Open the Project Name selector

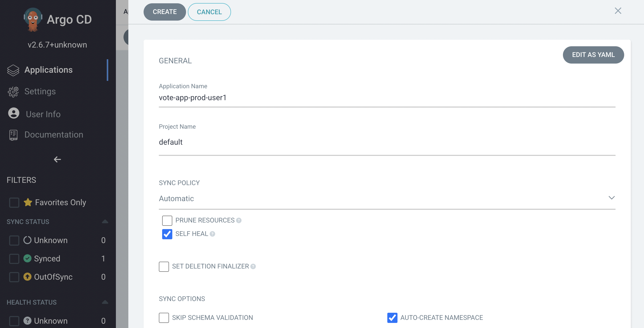pyautogui.click(x=387, y=142)
